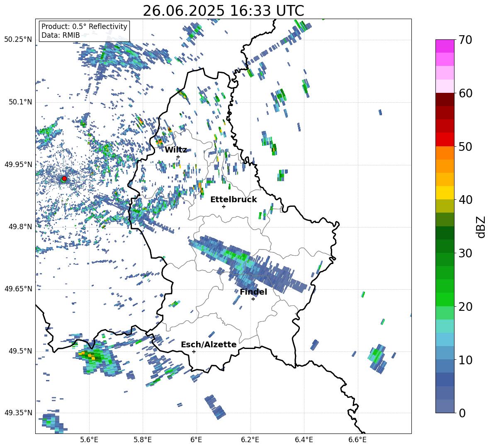Click the 49.5°N latitude label
Screen dimensions: 491x448
20,351
